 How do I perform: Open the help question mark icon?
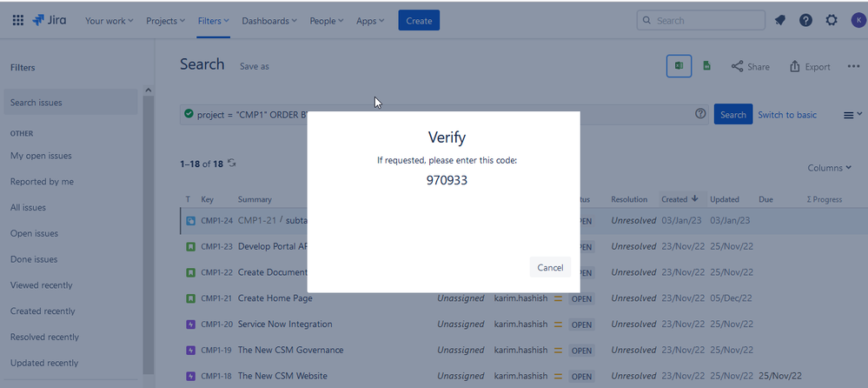tap(805, 21)
